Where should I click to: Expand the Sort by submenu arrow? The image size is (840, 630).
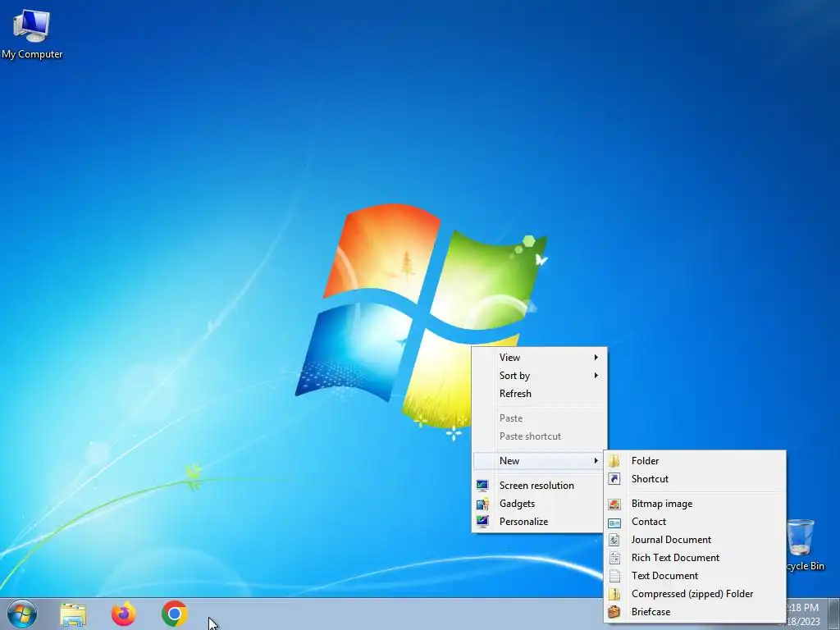pos(596,376)
